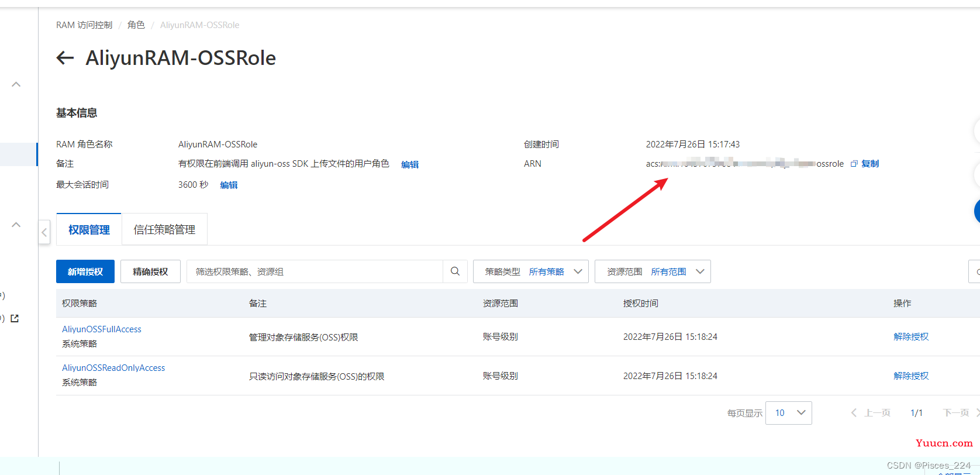Click the creation time 2022年7月26日 15:17:43
980x475 pixels.
pos(693,144)
